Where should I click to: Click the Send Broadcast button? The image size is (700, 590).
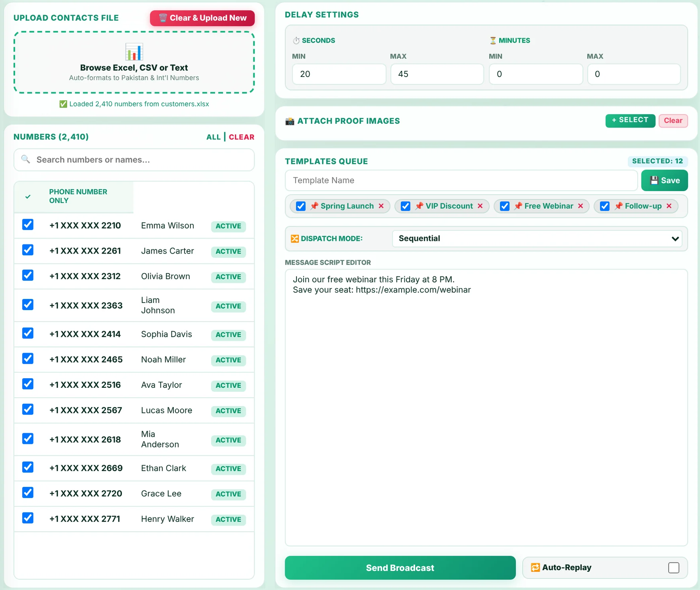point(400,568)
